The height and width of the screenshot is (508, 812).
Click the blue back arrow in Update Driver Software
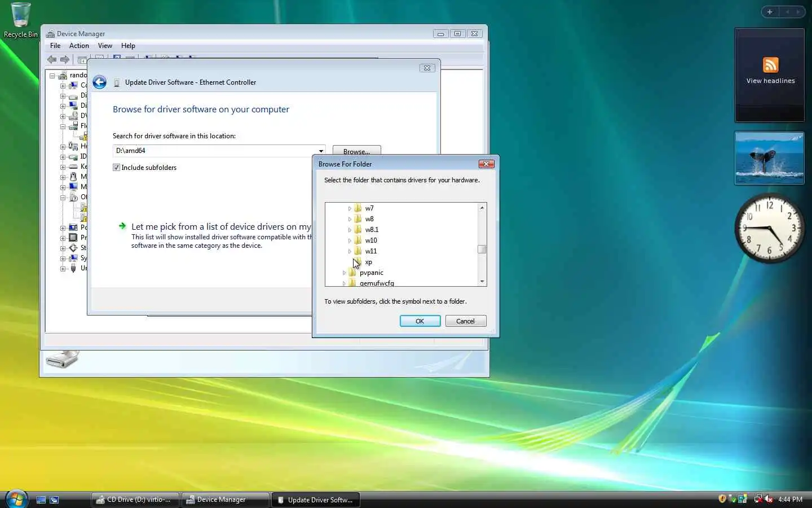pos(99,82)
